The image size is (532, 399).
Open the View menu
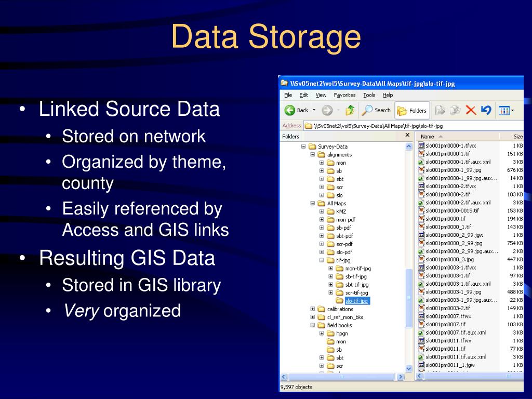coord(321,95)
